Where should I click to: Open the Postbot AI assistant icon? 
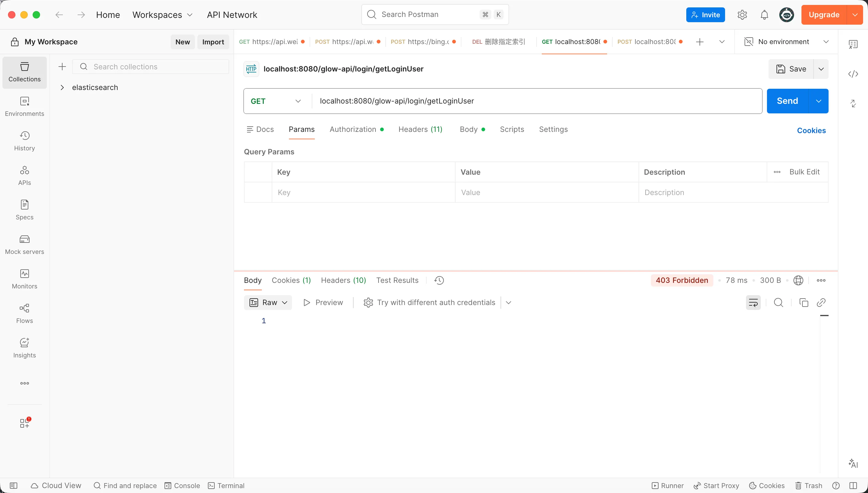pyautogui.click(x=853, y=463)
